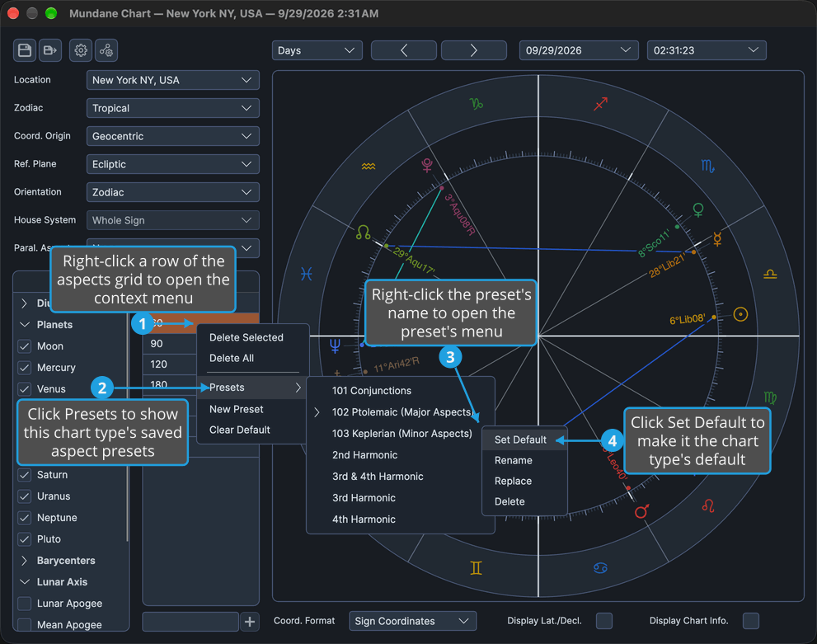This screenshot has width=817, height=644.
Task: Click the Libra sign glyph
Action: (770, 274)
